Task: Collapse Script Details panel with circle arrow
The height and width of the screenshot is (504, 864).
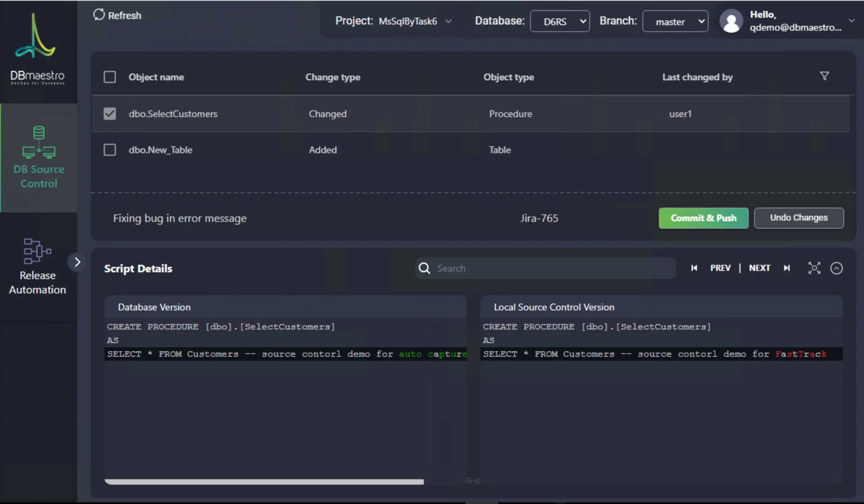Action: pyautogui.click(x=836, y=268)
